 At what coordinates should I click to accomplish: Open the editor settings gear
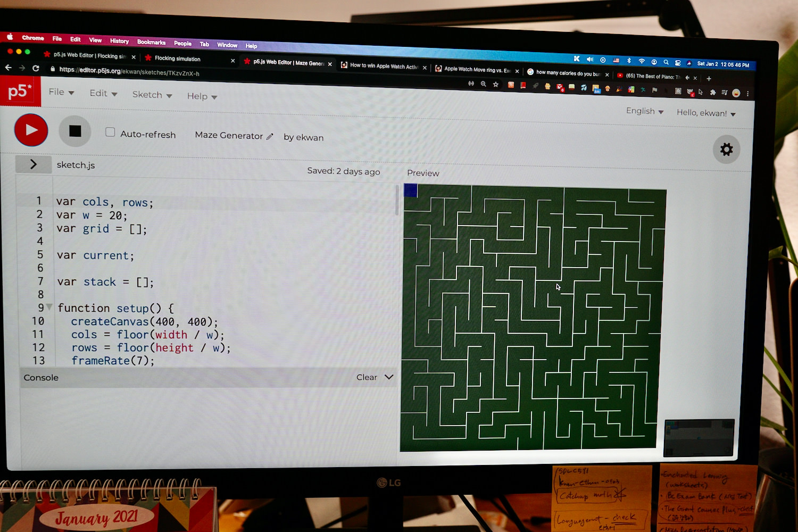(x=726, y=149)
